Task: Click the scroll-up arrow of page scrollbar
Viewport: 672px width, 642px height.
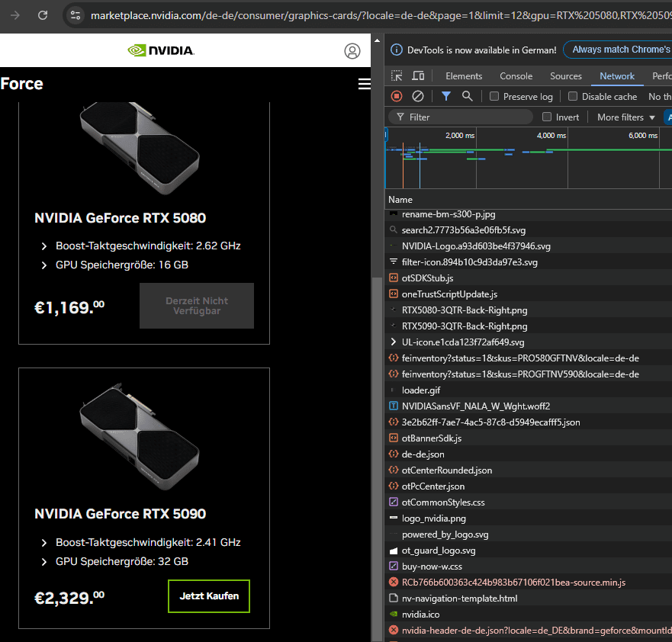Action: [x=377, y=40]
